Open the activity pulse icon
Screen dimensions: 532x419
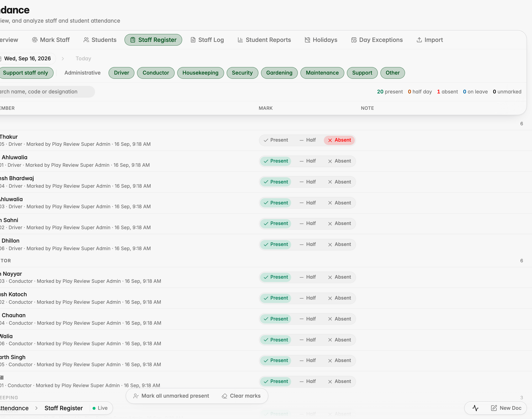pos(475,408)
